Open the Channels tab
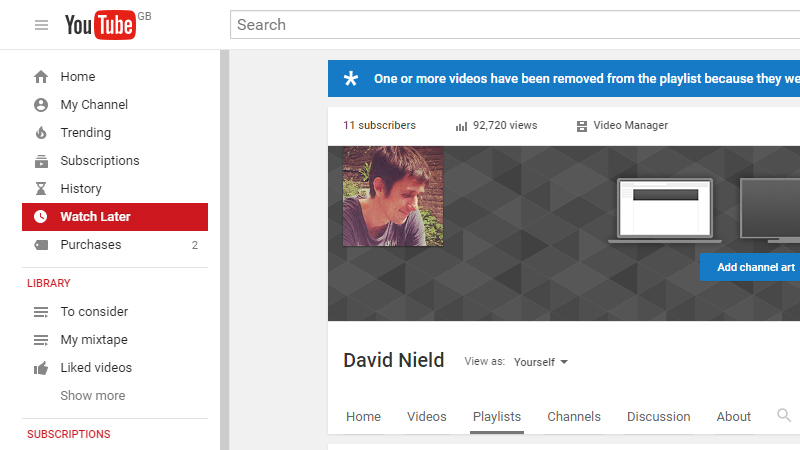 tap(574, 417)
